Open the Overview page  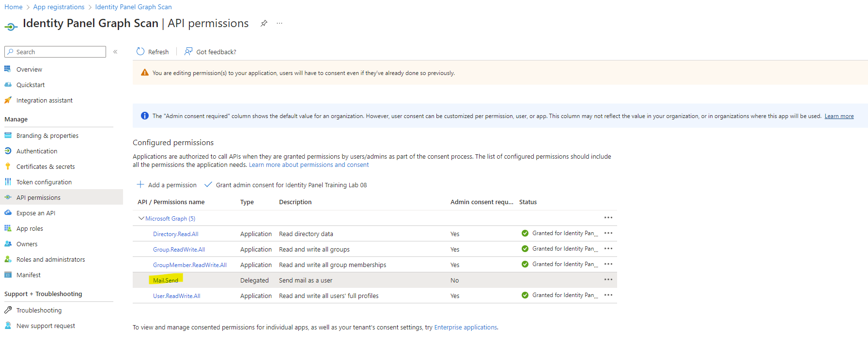29,70
